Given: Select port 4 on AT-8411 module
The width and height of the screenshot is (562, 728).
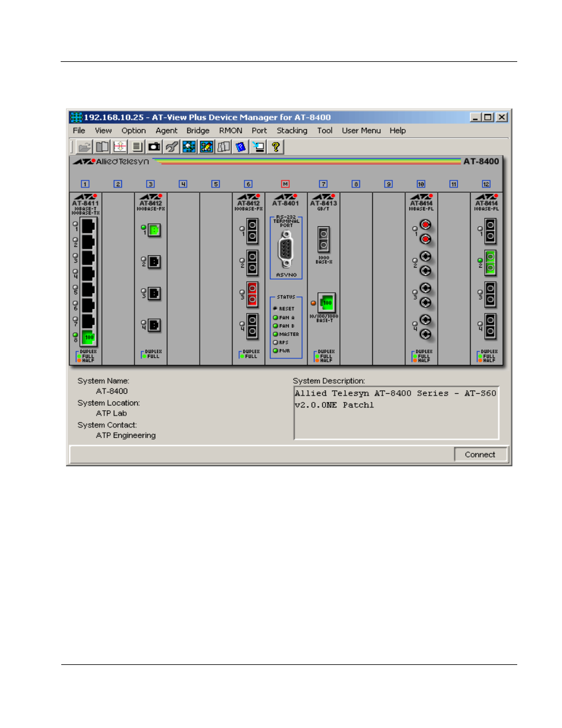Looking at the screenshot, I should pyautogui.click(x=88, y=274).
